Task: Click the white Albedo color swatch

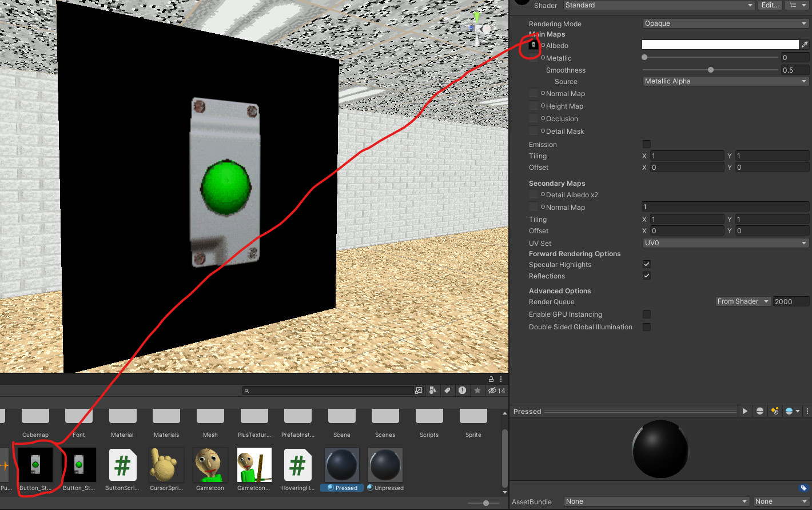Action: click(719, 44)
